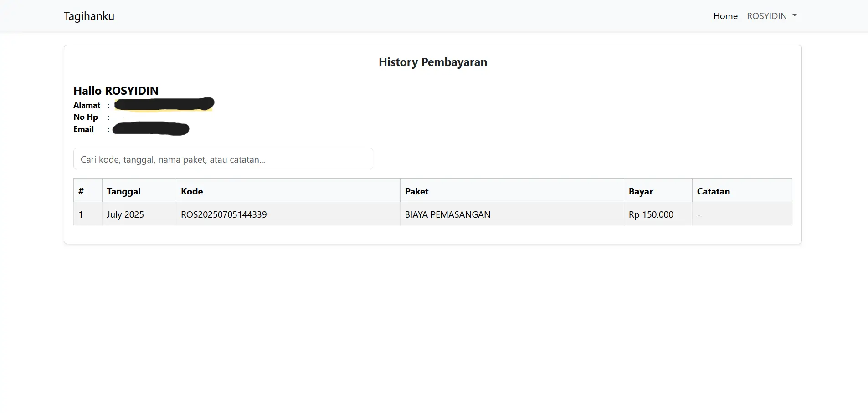
Task: Select code ROS20250705144339
Action: click(x=224, y=214)
